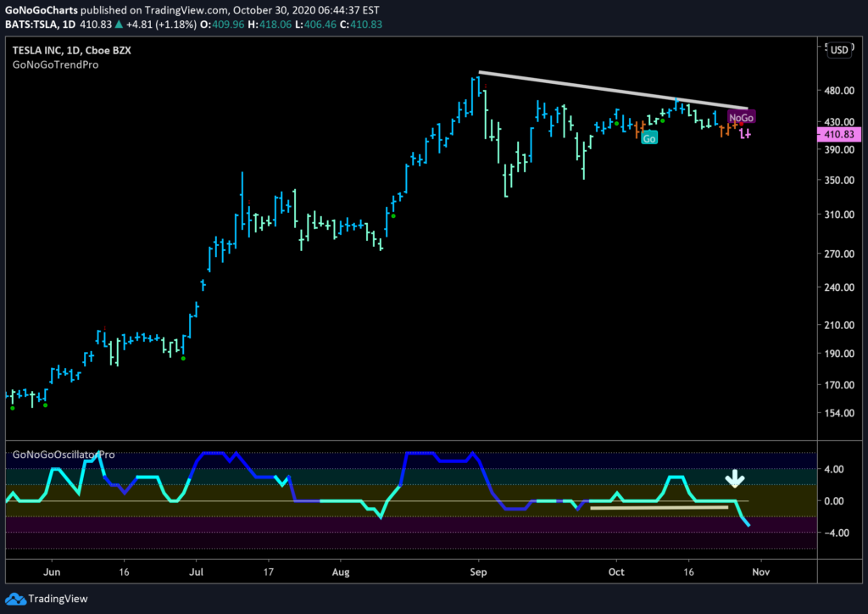This screenshot has width=868, height=614.
Task: Select the purple NoGo signal label
Action: [741, 117]
